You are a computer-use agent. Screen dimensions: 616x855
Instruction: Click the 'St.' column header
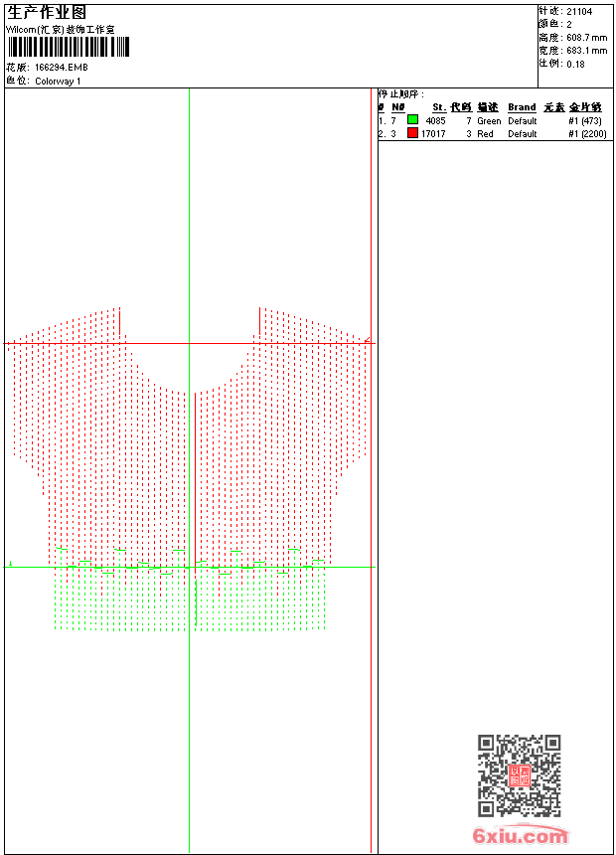pyautogui.click(x=439, y=107)
